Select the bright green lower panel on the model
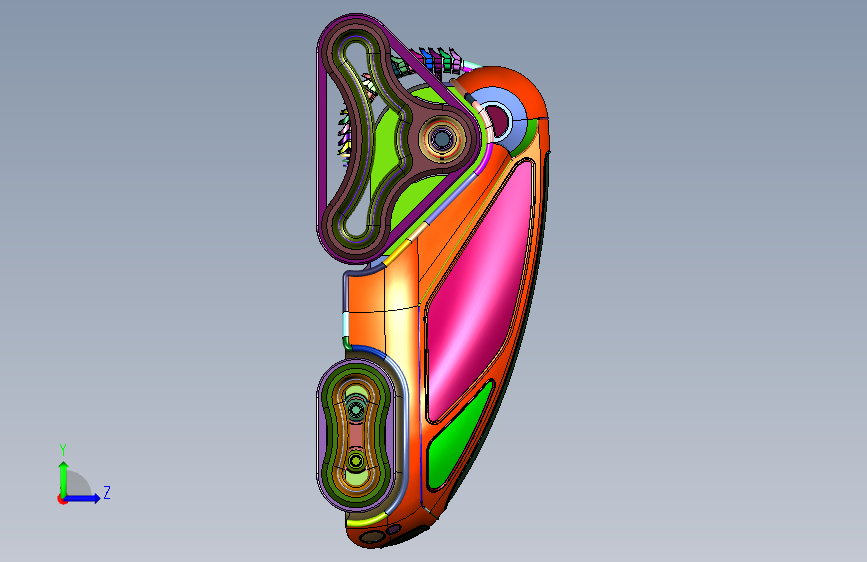 460,435
